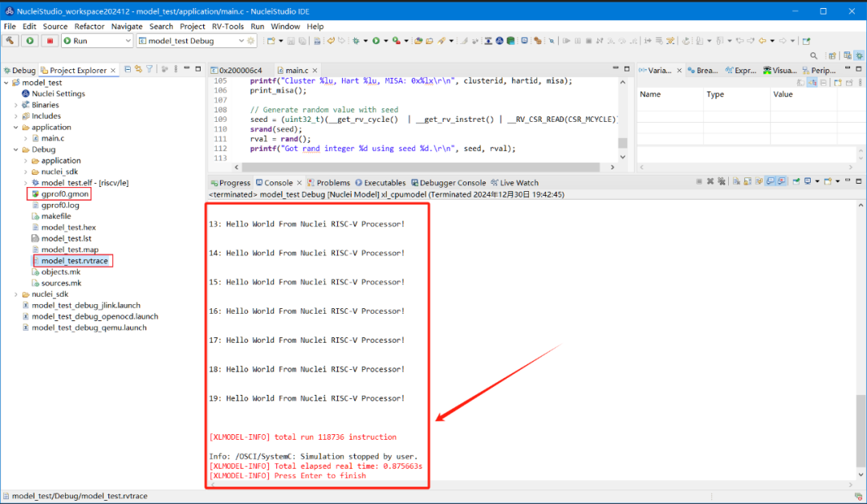867x504 pixels.
Task: Open the dropdown arrow next to the Run icon
Action: point(386,41)
